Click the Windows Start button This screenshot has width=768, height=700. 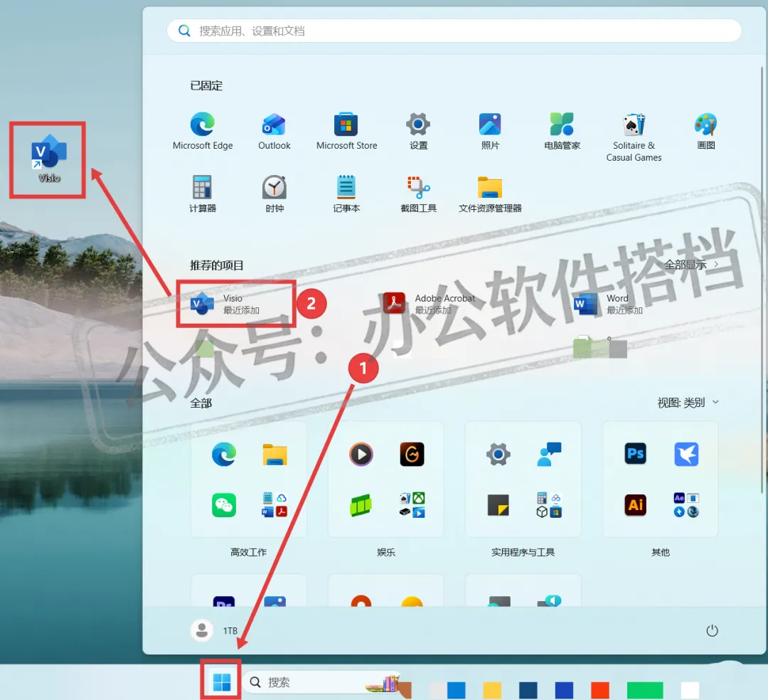point(221,682)
